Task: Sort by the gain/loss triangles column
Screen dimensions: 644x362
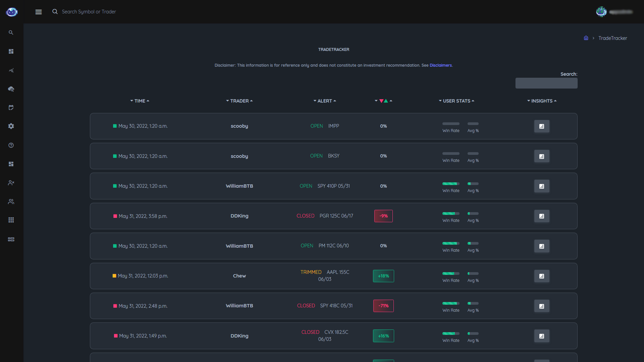Action: (x=383, y=101)
